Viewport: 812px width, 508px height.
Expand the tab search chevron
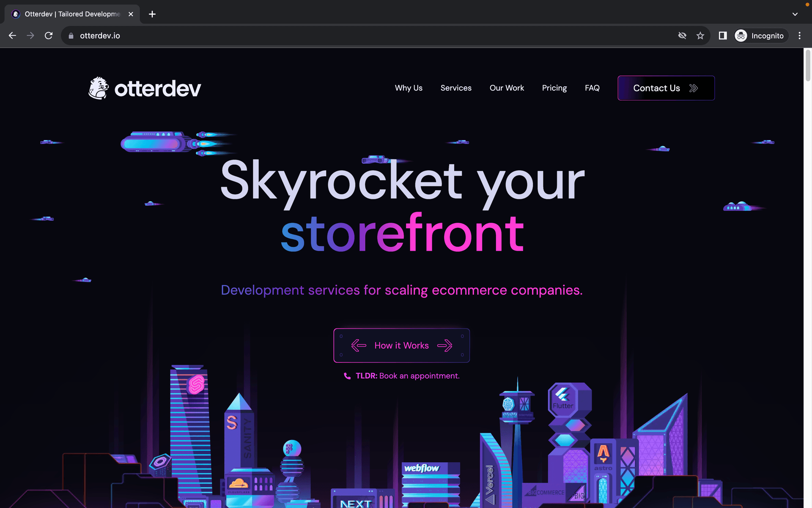pos(795,14)
